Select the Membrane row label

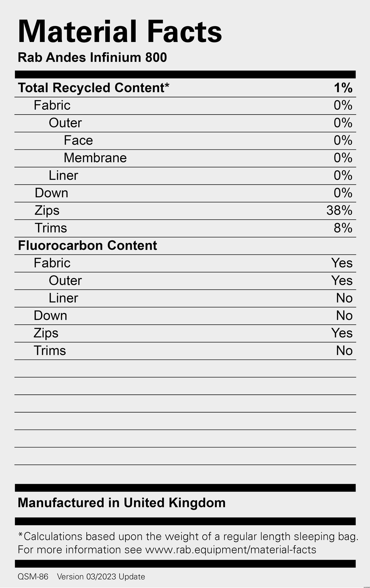(x=95, y=158)
